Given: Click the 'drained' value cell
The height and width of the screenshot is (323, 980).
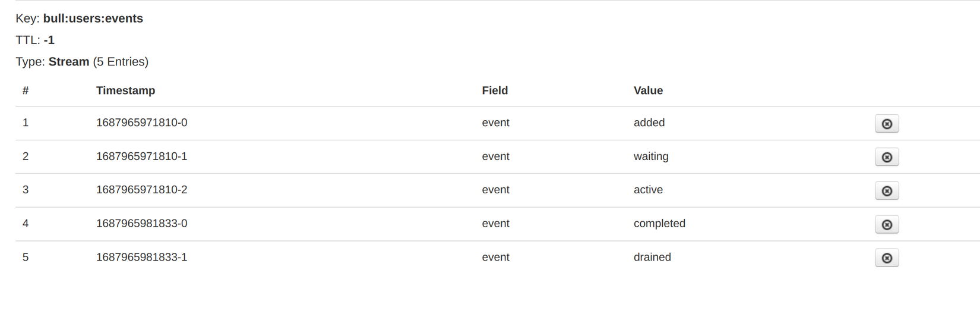Looking at the screenshot, I should point(652,257).
